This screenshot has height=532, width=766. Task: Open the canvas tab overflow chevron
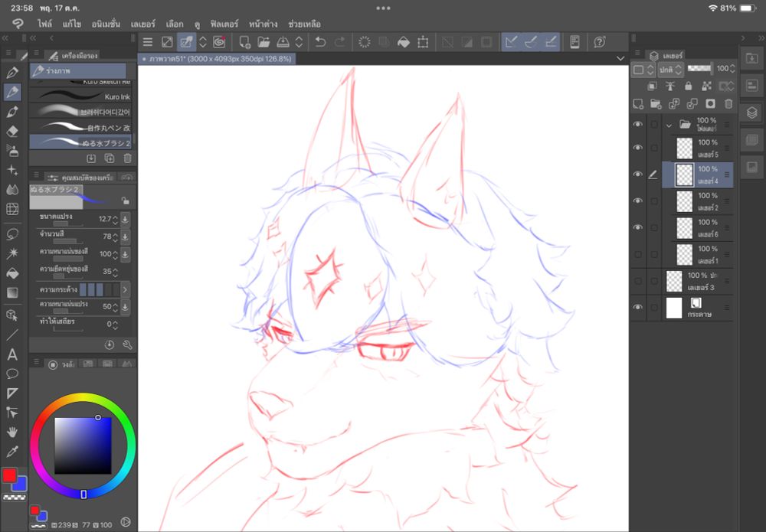pyautogui.click(x=620, y=59)
